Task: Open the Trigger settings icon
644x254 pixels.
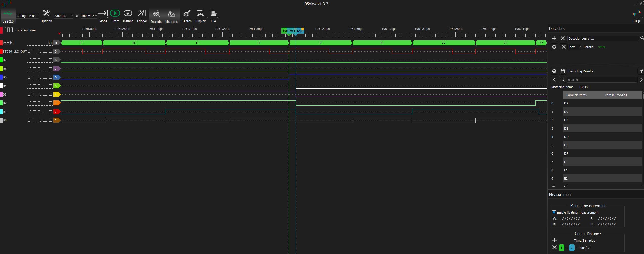Action: pyautogui.click(x=142, y=13)
